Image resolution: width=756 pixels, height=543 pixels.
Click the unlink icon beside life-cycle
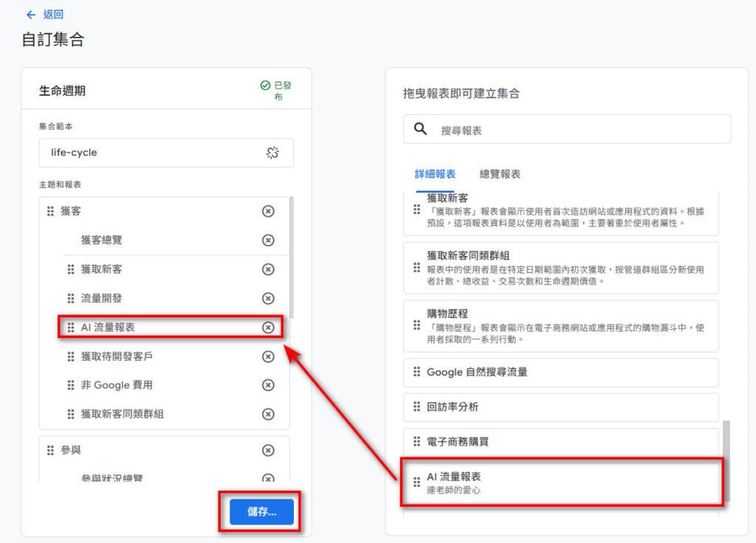[273, 153]
